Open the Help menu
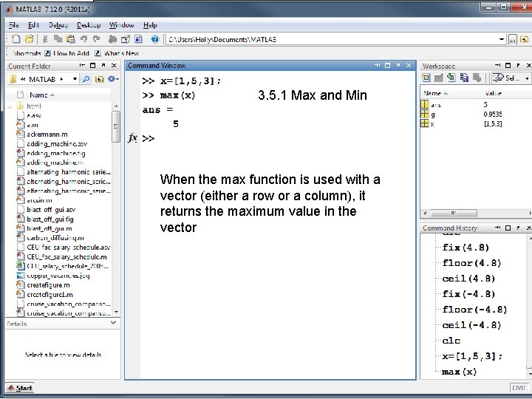 pyautogui.click(x=150, y=25)
